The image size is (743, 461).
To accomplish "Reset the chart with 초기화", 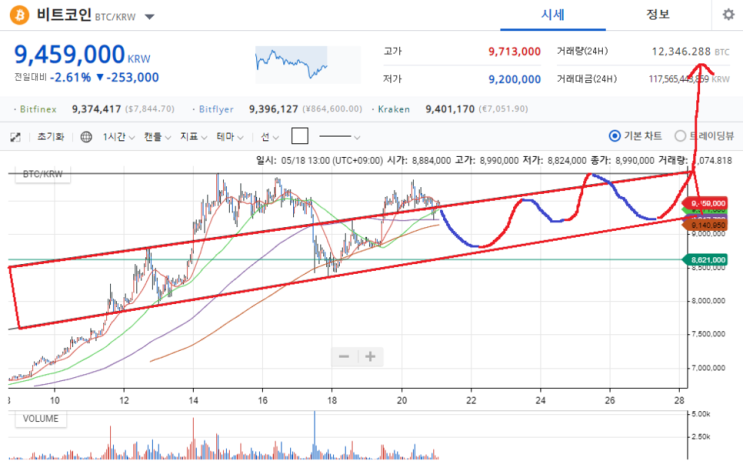I will click(51, 137).
